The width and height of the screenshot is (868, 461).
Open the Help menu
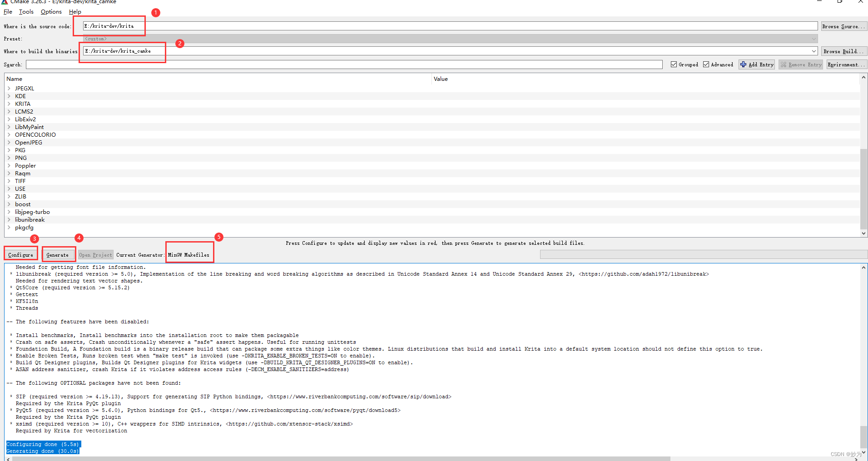[x=75, y=12]
